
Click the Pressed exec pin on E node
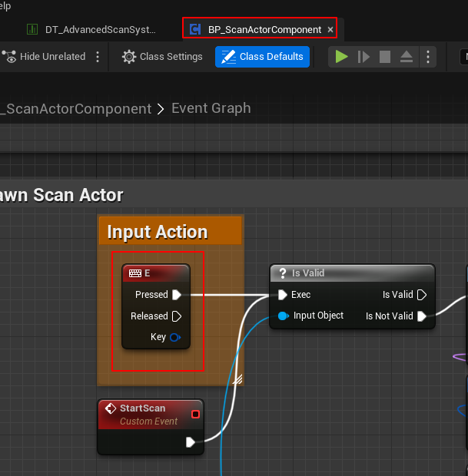(177, 295)
